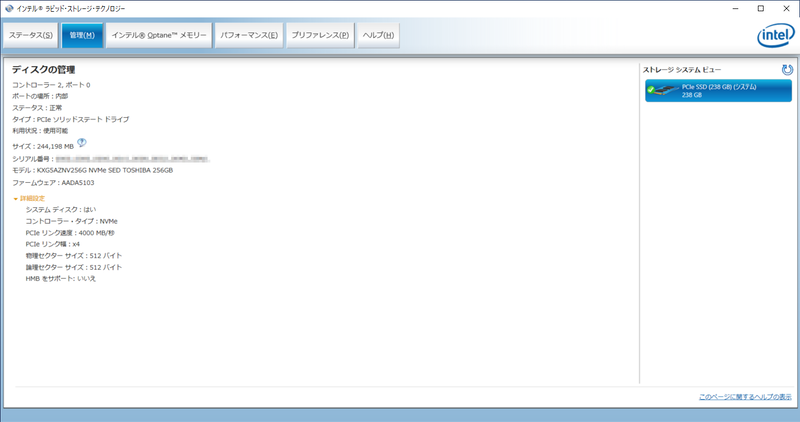Select the PCIe SSD (238 GB) drive entry
The image size is (800, 422).
coord(718,91)
